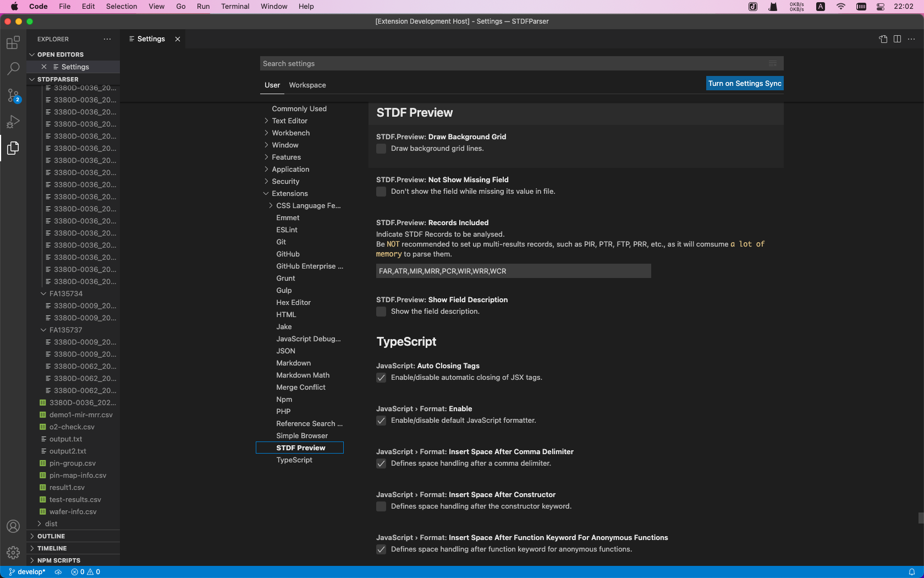This screenshot has height=578, width=924.
Task: Open the Extensions view in activity bar
Action: (13, 42)
